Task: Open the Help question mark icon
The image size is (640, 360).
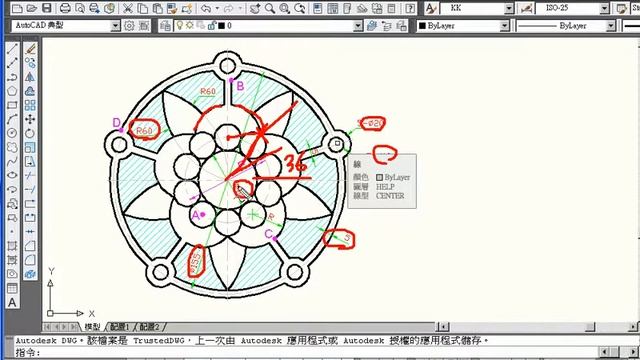Action: (x=410, y=8)
